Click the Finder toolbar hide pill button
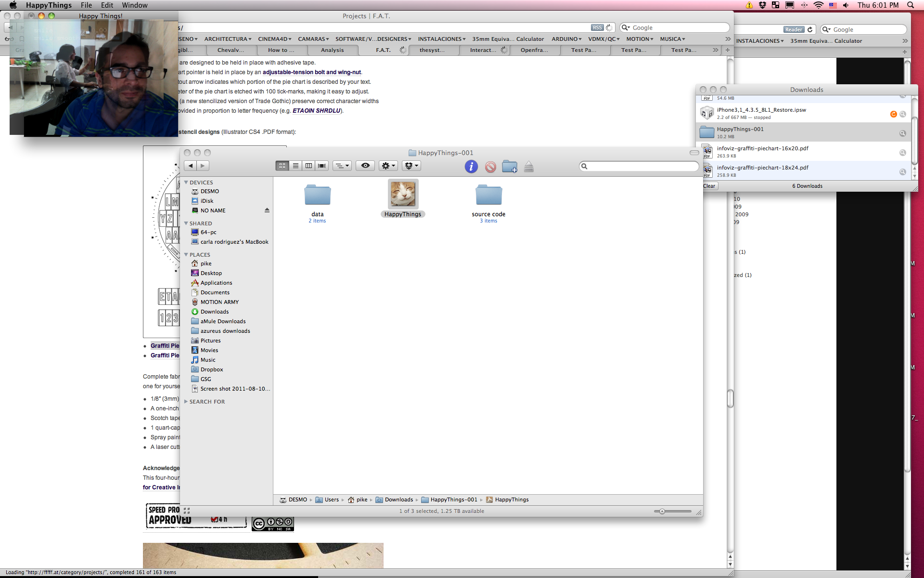This screenshot has width=924, height=578. point(694,153)
